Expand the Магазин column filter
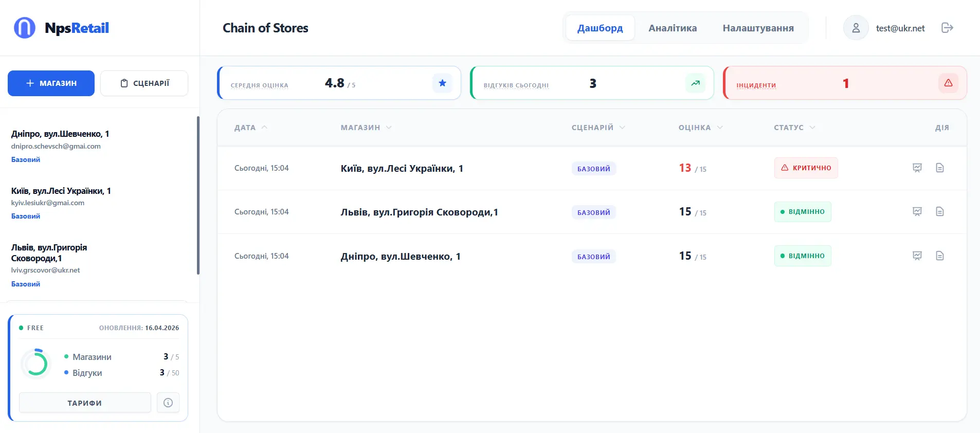This screenshot has width=980, height=433. pyautogui.click(x=389, y=128)
